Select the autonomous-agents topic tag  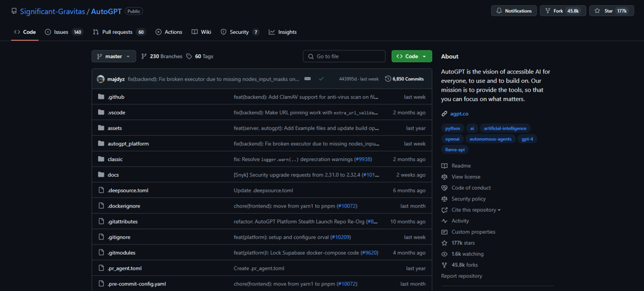(x=491, y=139)
